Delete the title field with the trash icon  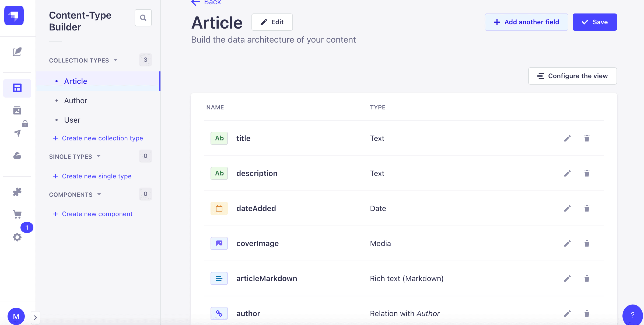click(587, 138)
